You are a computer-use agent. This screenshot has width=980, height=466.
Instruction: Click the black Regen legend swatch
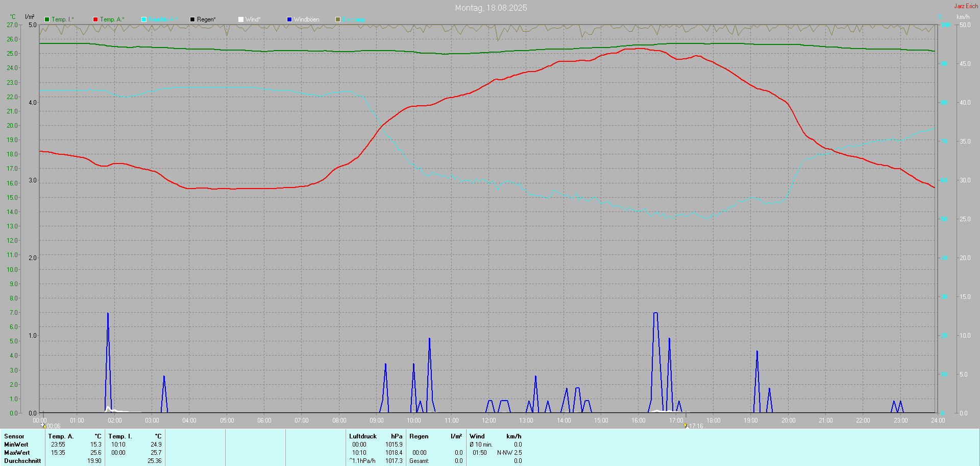point(192,19)
